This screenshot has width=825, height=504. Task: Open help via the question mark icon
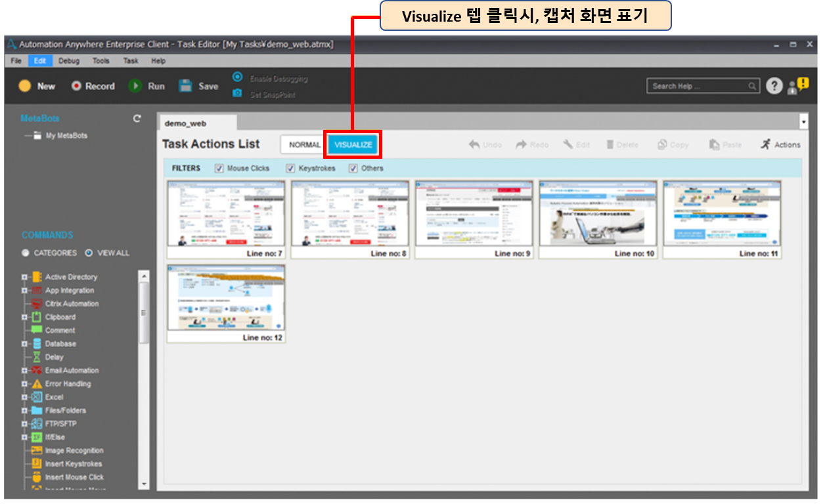[x=775, y=86]
